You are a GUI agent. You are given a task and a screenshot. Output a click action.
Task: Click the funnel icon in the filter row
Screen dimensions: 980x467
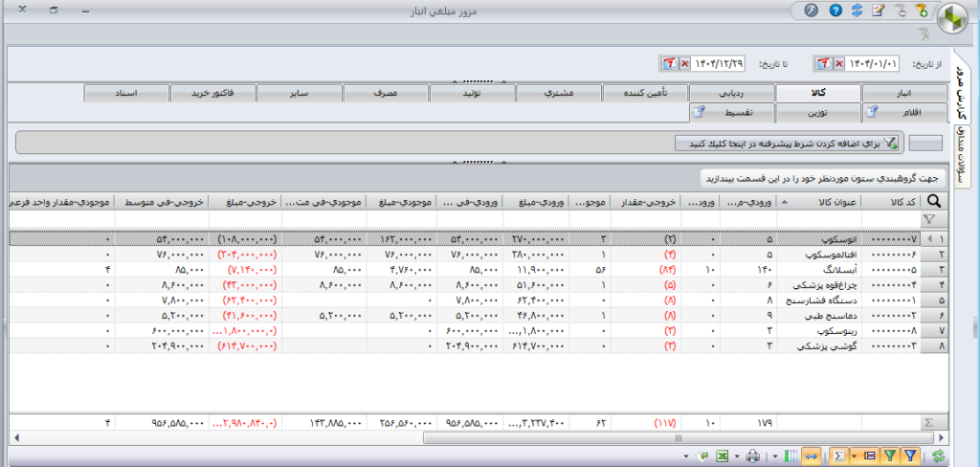click(x=930, y=219)
